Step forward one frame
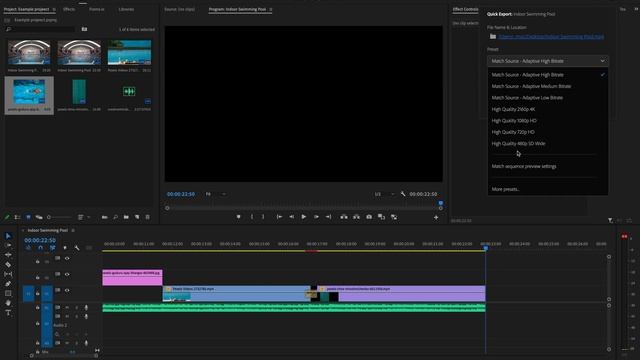 click(x=316, y=217)
